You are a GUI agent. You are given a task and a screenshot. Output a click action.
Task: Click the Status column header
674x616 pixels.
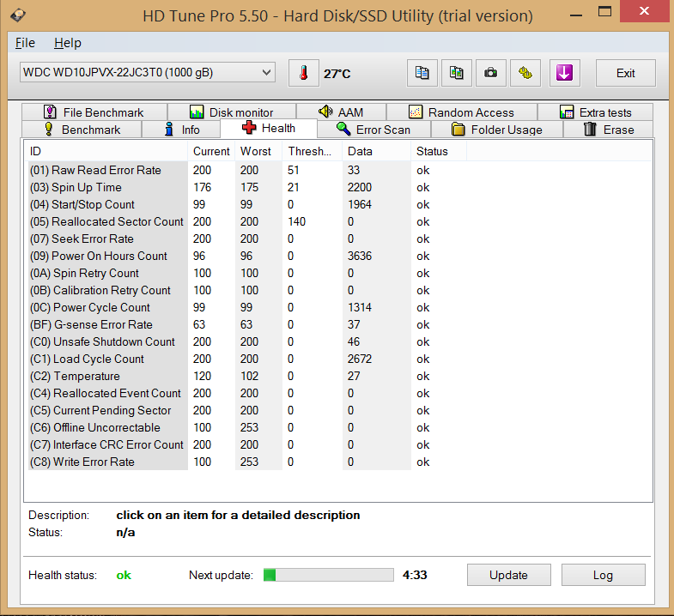439,151
